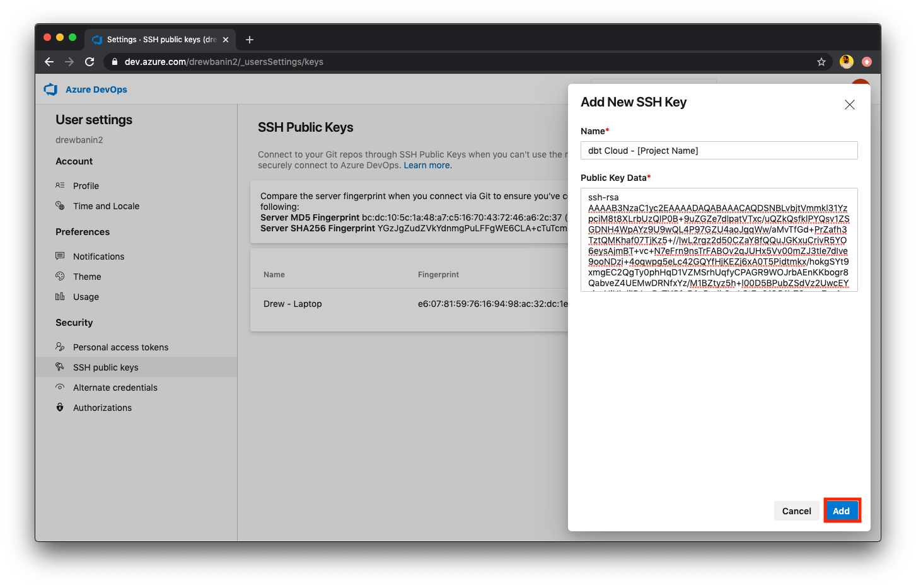
Task: Click the Personal access tokens key icon
Action: click(60, 347)
